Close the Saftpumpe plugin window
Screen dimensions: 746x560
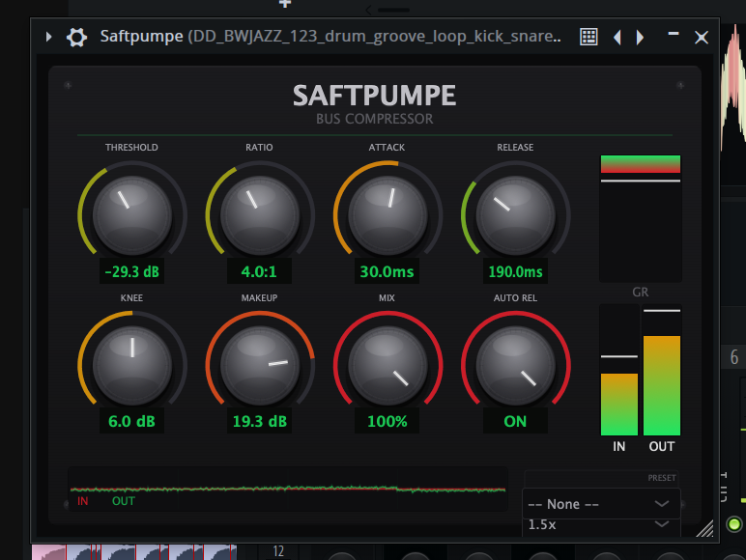(702, 37)
